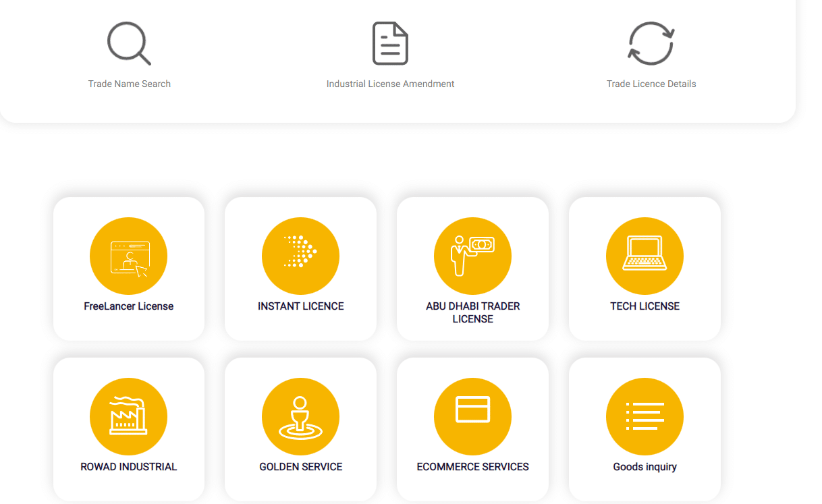Click the Industrial License Amendment document icon

[390, 43]
